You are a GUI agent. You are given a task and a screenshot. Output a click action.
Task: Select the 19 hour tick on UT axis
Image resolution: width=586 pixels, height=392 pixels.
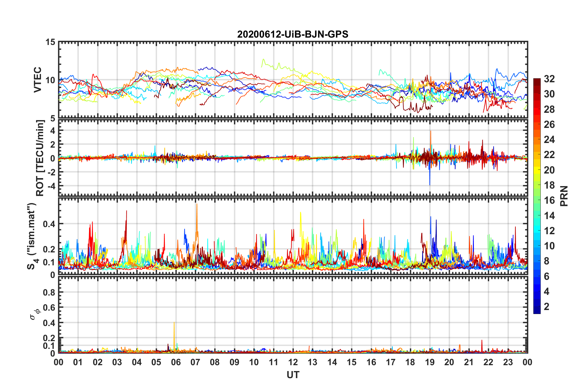[430, 362]
